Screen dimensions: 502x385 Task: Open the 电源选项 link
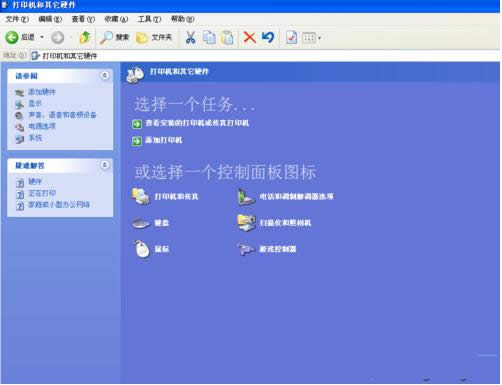42,126
